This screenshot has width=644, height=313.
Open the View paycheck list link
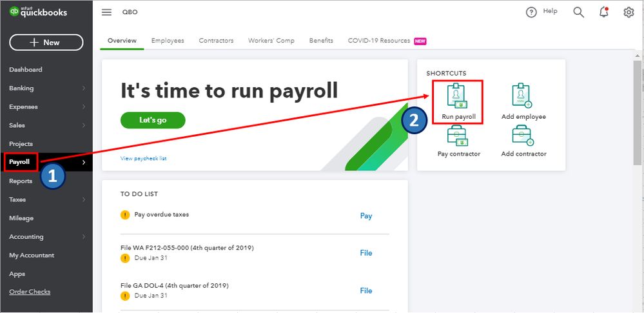pos(143,158)
